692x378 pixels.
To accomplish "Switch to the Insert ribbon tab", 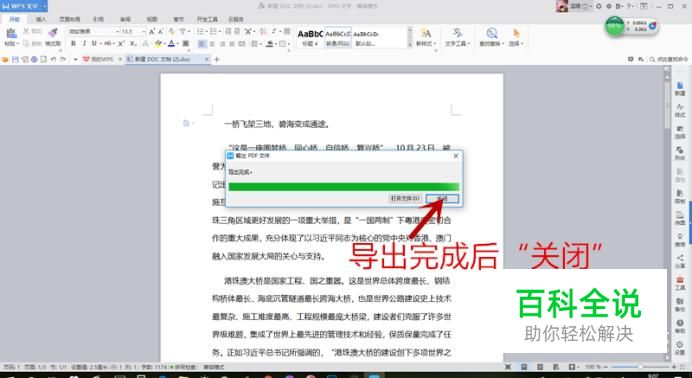I will pos(41,19).
